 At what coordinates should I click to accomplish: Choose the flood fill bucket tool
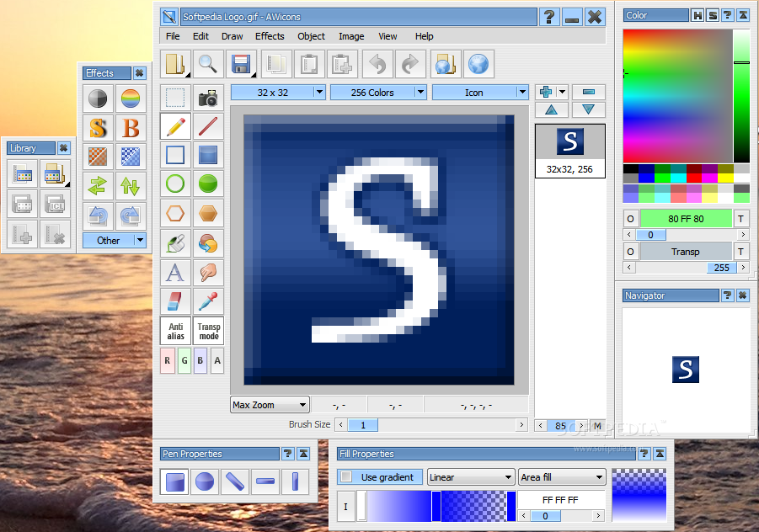(x=175, y=243)
